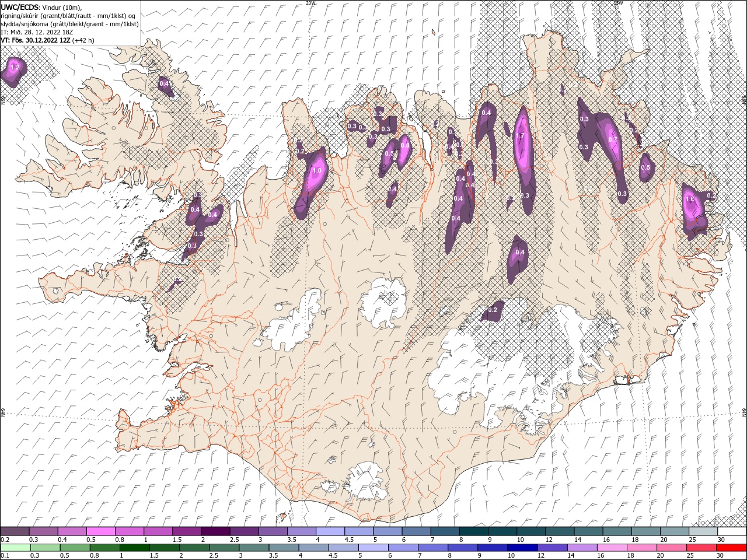Screen dimensions: 747x560
Task: Click the '1.0' snowfall value on the map
Action: (x=317, y=171)
